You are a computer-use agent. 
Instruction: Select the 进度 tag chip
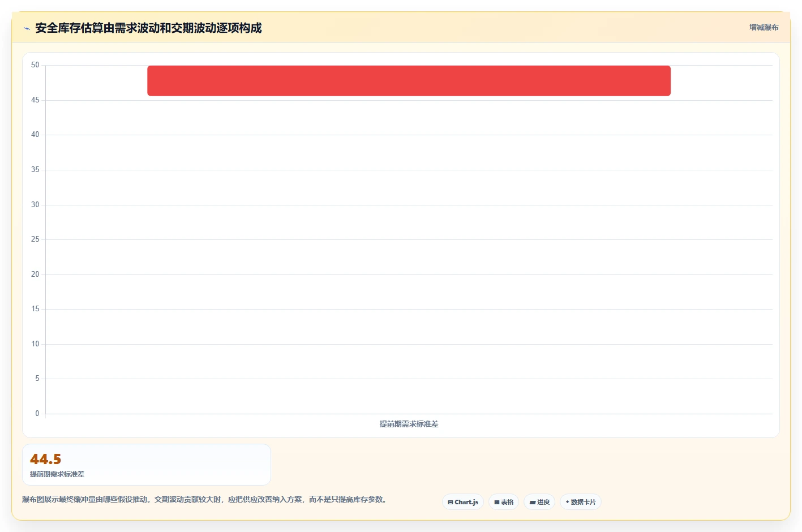click(x=539, y=502)
